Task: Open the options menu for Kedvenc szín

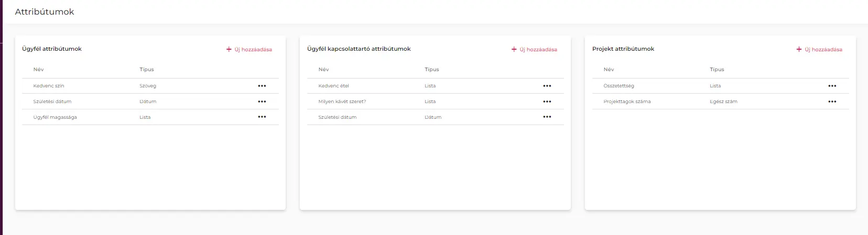Action: coord(262,86)
